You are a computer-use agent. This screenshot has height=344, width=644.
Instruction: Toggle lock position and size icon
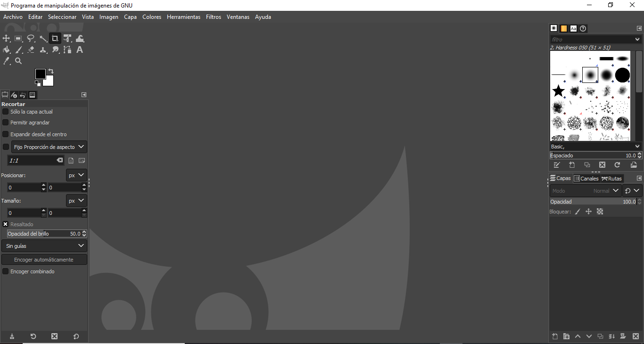(x=588, y=212)
